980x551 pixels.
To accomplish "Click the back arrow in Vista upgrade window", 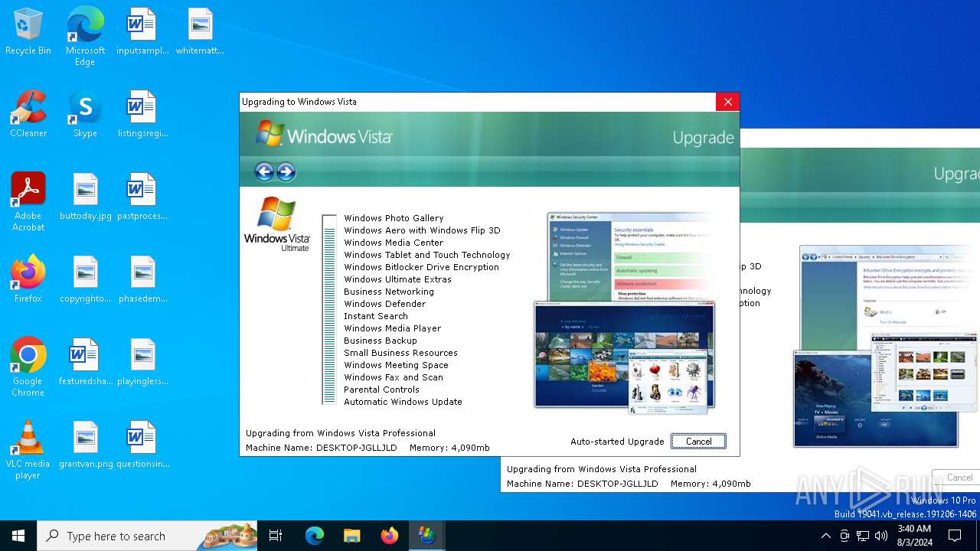I will click(x=264, y=171).
